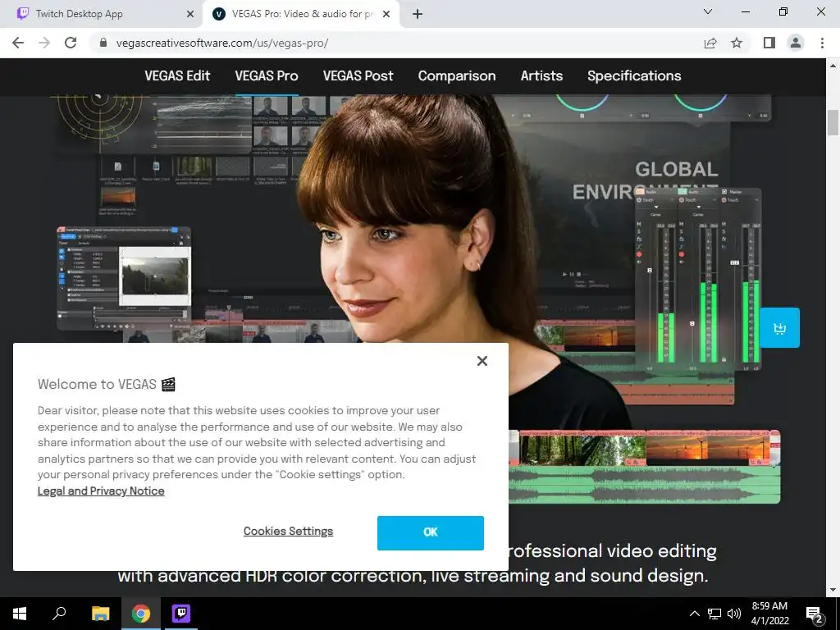Viewport: 840px width, 630px height.
Task: Click the scrollbar down arrow
Action: tap(833, 591)
